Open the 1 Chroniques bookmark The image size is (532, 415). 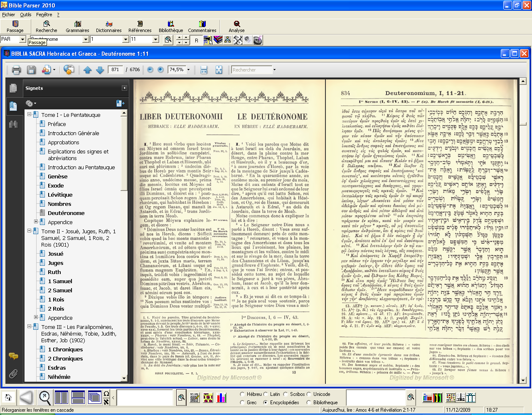(65, 349)
